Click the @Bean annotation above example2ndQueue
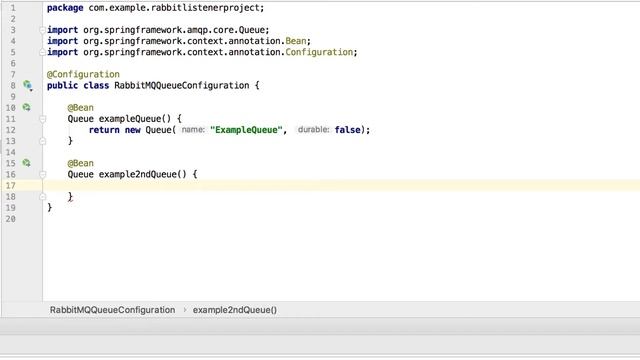 tap(80, 163)
